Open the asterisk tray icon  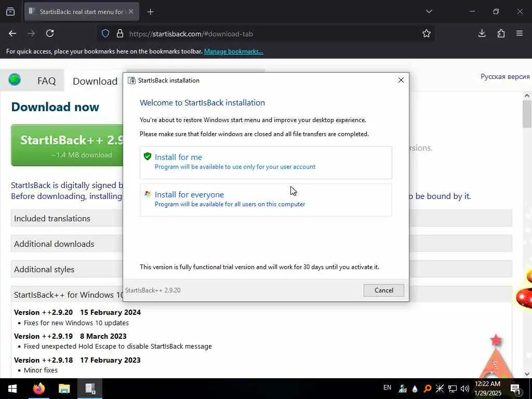440,389
